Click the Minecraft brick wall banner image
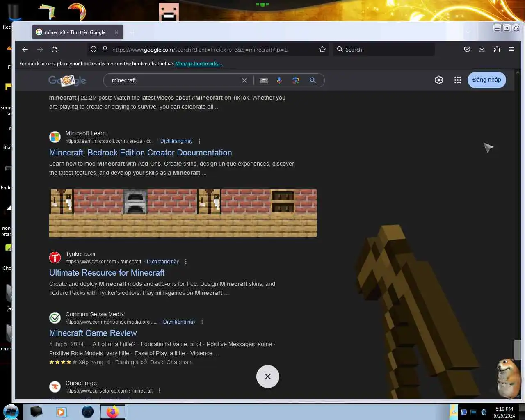The height and width of the screenshot is (420, 525). coord(183,213)
